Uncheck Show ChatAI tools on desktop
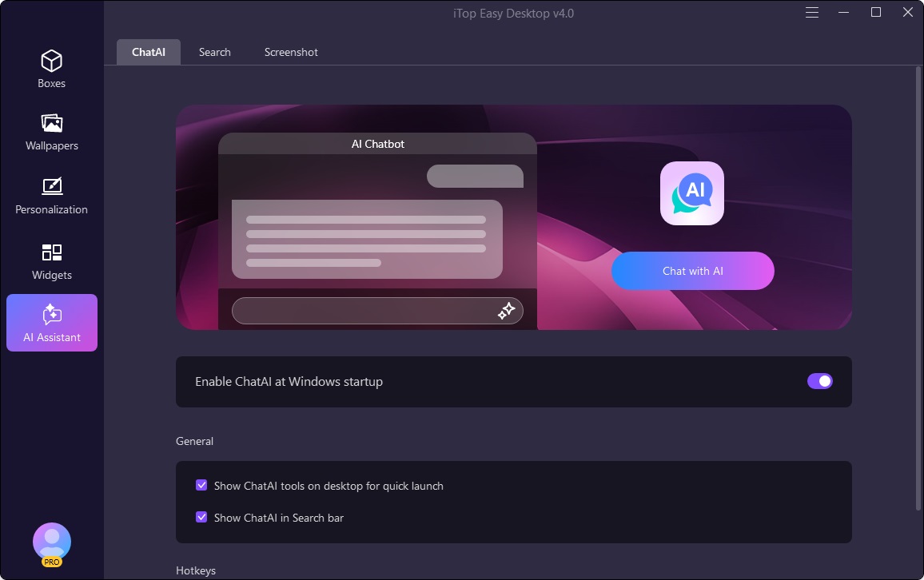The height and width of the screenshot is (580, 924). click(201, 486)
